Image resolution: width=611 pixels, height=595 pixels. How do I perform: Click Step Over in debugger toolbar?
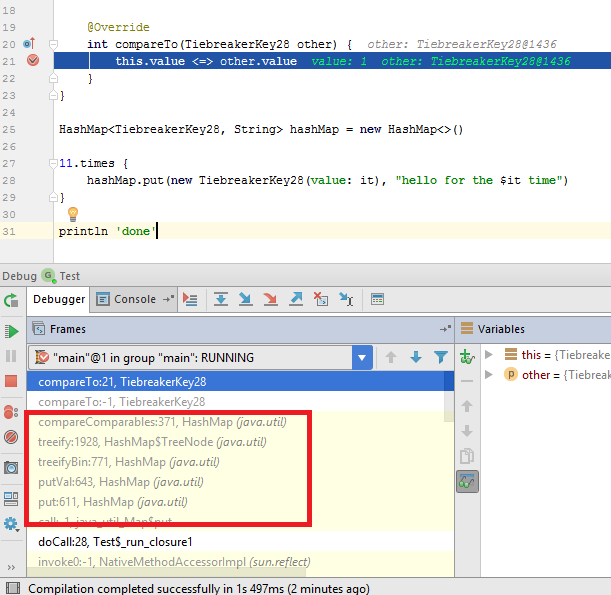221,299
